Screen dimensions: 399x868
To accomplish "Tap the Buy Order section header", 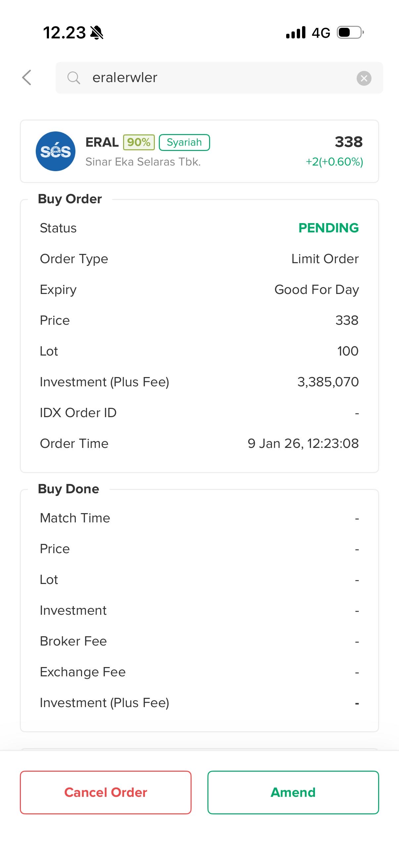I will 70,199.
